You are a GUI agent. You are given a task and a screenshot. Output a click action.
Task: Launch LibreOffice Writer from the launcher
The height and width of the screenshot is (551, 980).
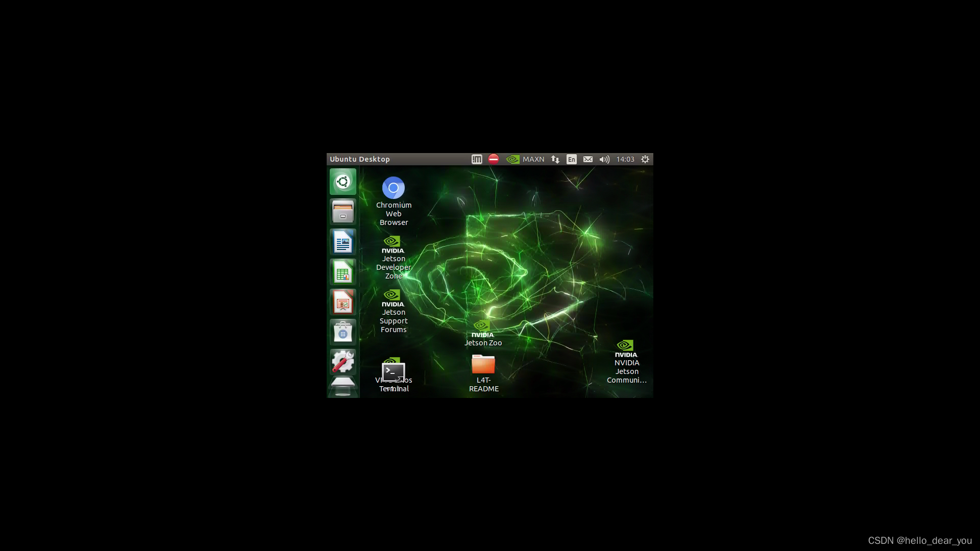tap(342, 242)
